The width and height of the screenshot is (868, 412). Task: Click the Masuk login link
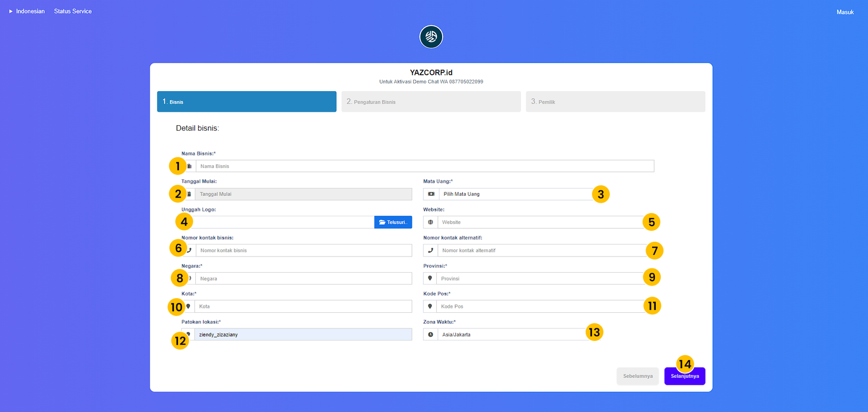[x=845, y=12]
